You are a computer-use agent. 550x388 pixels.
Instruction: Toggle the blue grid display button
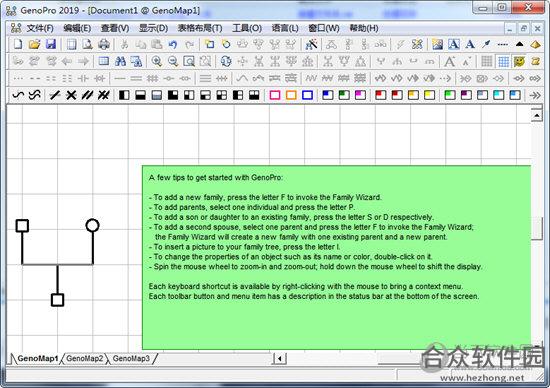pyautogui.click(x=503, y=61)
